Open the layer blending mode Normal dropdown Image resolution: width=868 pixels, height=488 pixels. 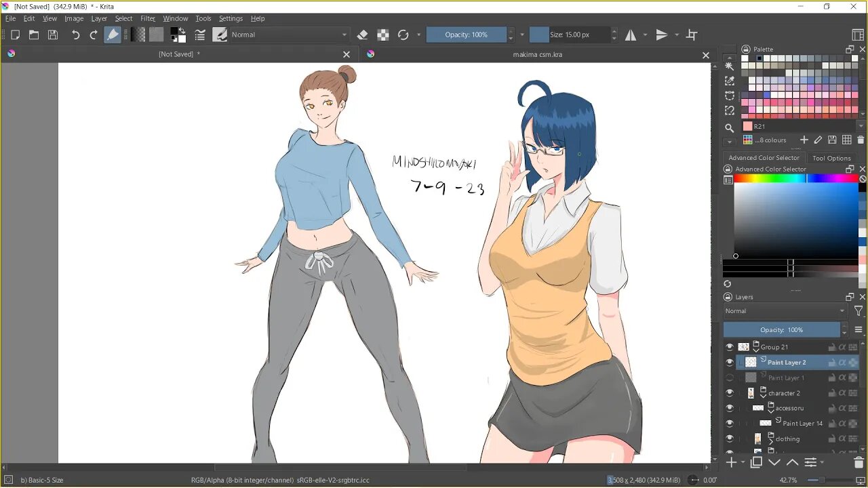click(x=785, y=311)
